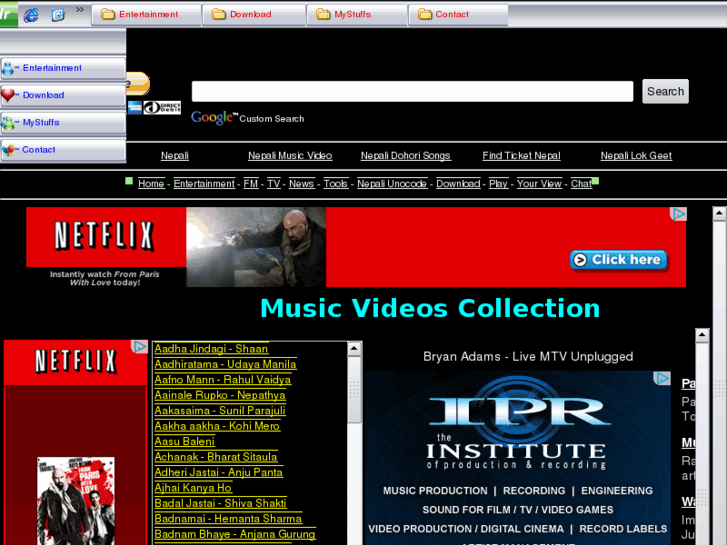Click the blue e-mail icon in the top bar

click(58, 15)
